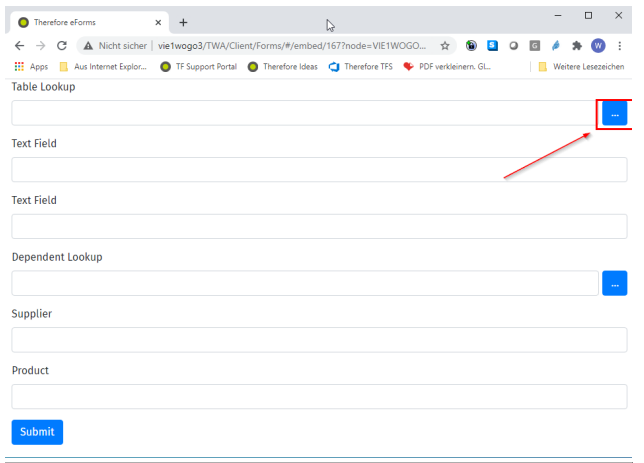Open the 'Aus Internet Explor...' bookmark folder
This screenshot has height=463, width=644.
(x=103, y=67)
